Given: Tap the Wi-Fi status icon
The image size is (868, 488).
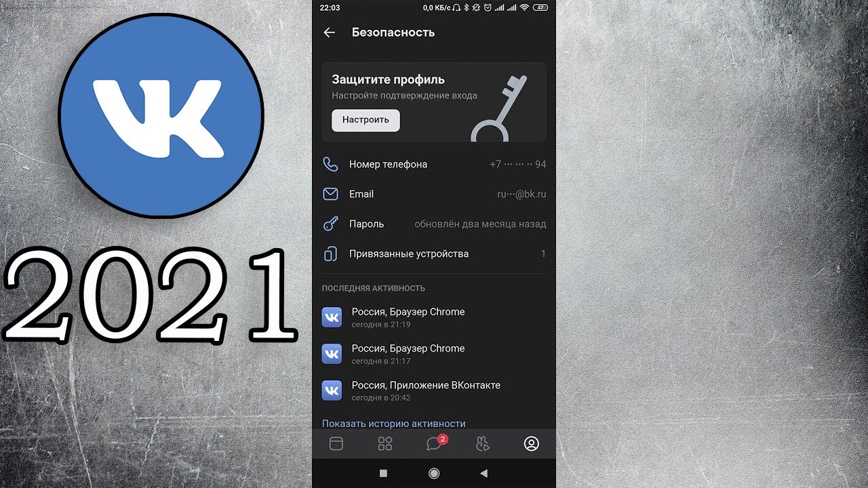Looking at the screenshot, I should pyautogui.click(x=525, y=7).
